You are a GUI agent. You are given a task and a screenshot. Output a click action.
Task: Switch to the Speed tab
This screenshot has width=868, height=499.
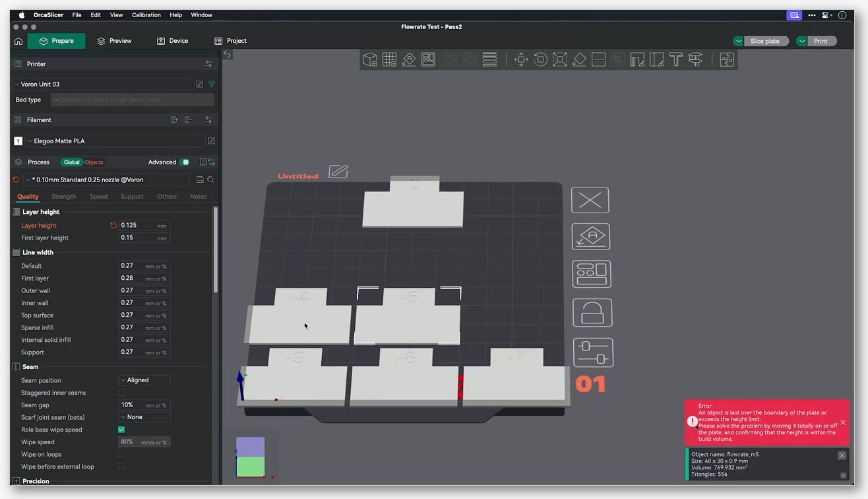98,197
